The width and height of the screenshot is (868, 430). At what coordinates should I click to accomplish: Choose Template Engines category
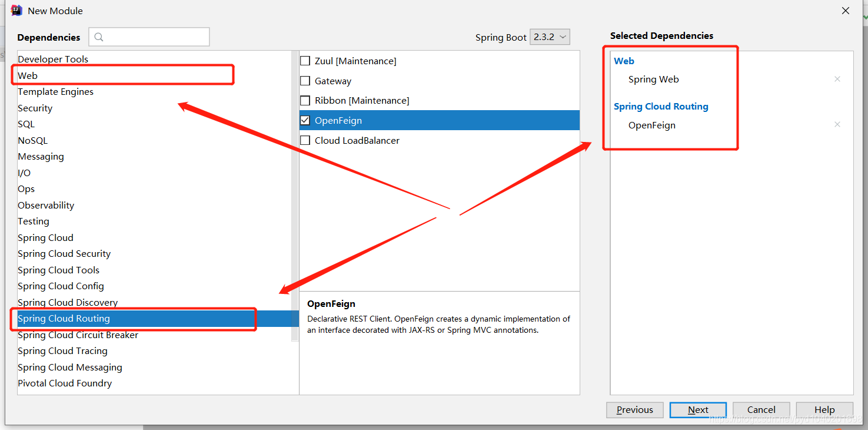(55, 91)
